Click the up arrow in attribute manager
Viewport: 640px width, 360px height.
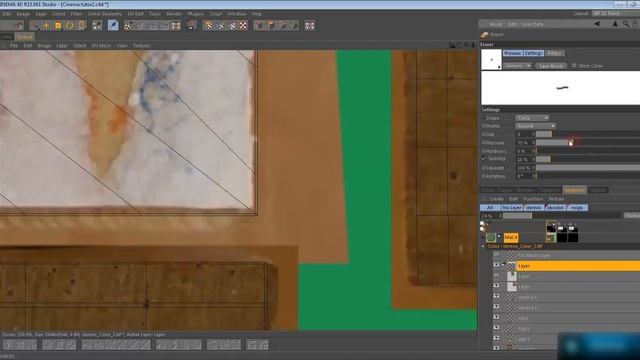[x=615, y=24]
